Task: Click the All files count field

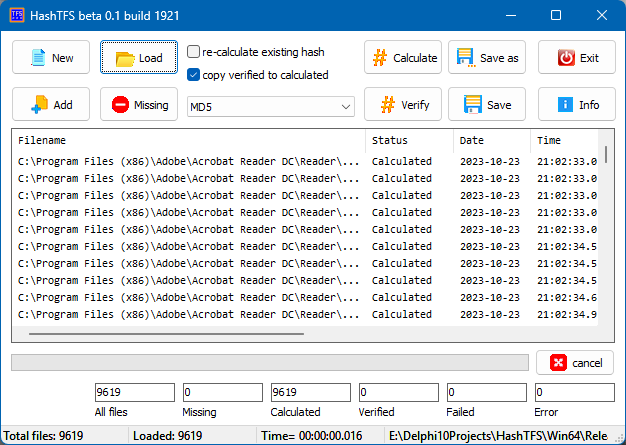Action: (135, 393)
